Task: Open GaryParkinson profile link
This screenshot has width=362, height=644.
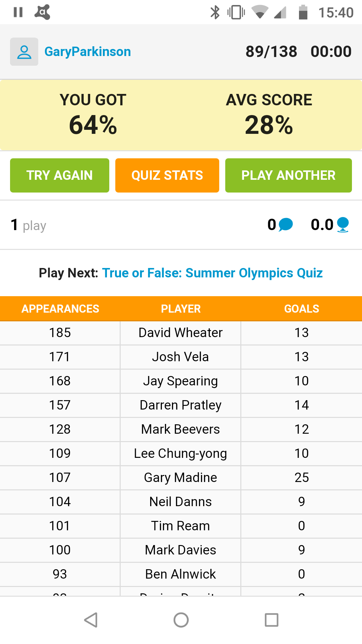Action: pyautogui.click(x=87, y=52)
